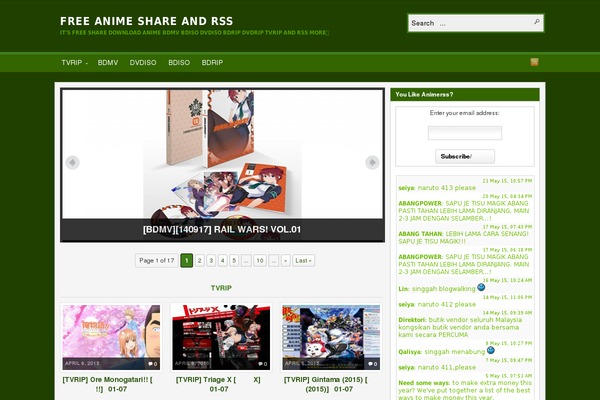Open comments bubble on Gintama thumbnail
The width and height of the screenshot is (600, 400).
373,364
